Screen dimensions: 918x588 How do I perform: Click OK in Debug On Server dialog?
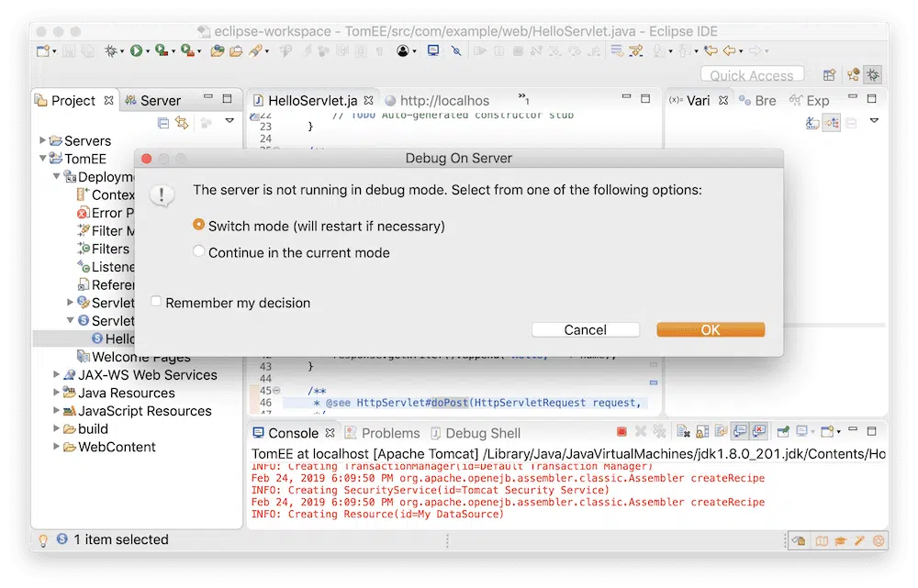pyautogui.click(x=711, y=330)
